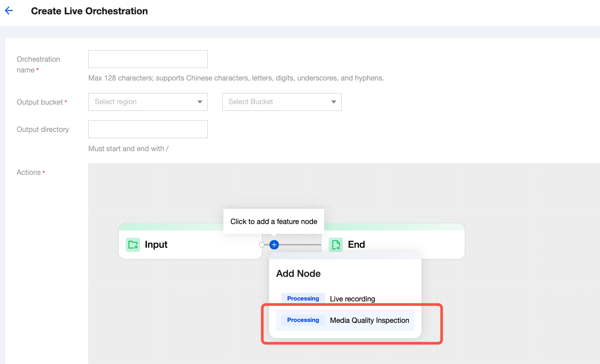Select the End node label

click(356, 245)
